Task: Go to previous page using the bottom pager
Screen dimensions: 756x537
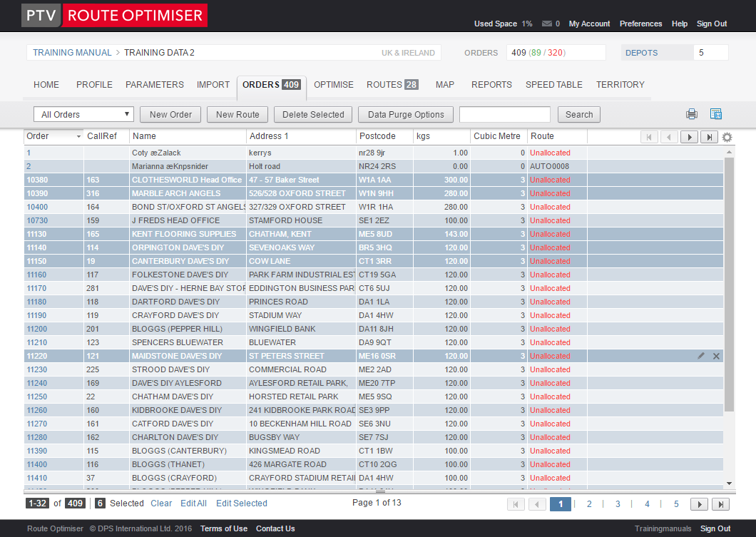Action: click(537, 504)
